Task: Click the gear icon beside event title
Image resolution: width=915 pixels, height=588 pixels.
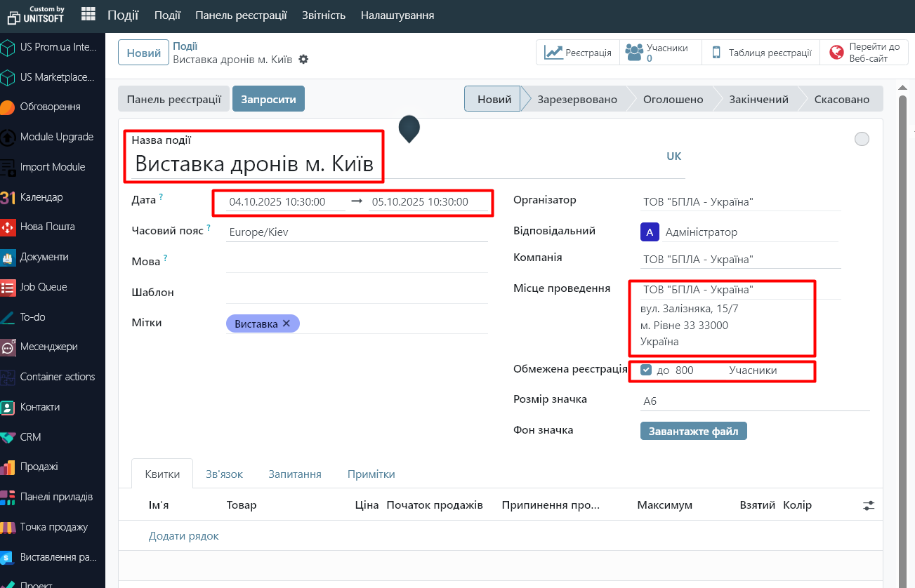Action: pyautogui.click(x=303, y=60)
